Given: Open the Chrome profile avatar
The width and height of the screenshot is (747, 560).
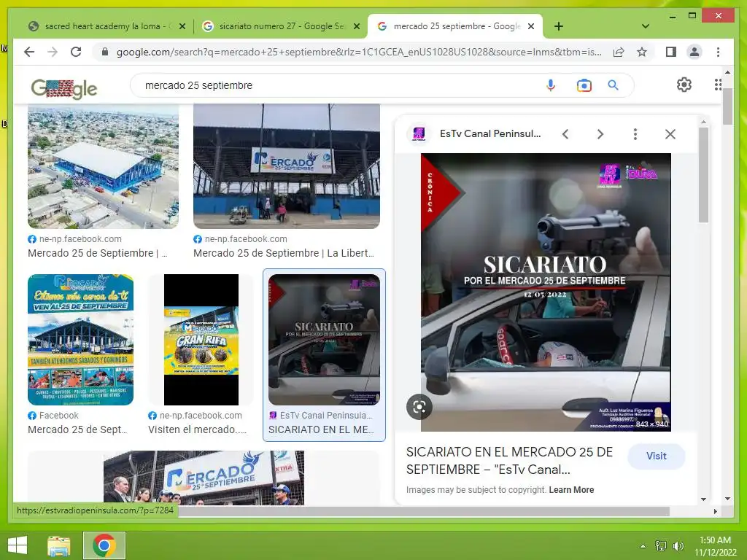Looking at the screenshot, I should pyautogui.click(x=694, y=52).
